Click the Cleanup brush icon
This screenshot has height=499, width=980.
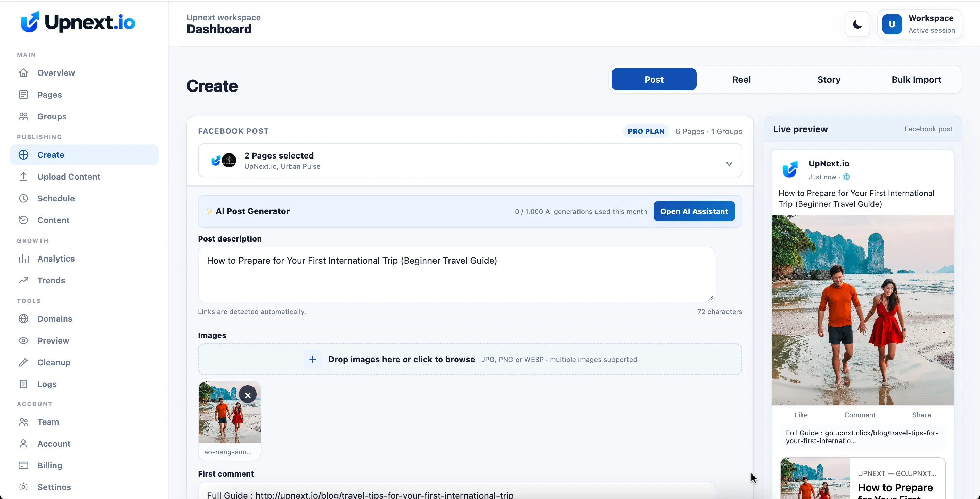23,362
